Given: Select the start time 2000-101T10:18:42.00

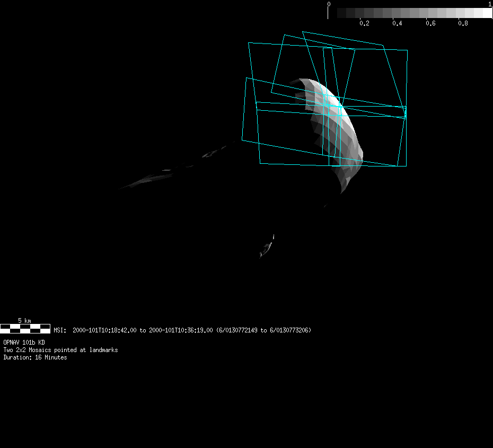Looking at the screenshot, I should (x=104, y=330).
